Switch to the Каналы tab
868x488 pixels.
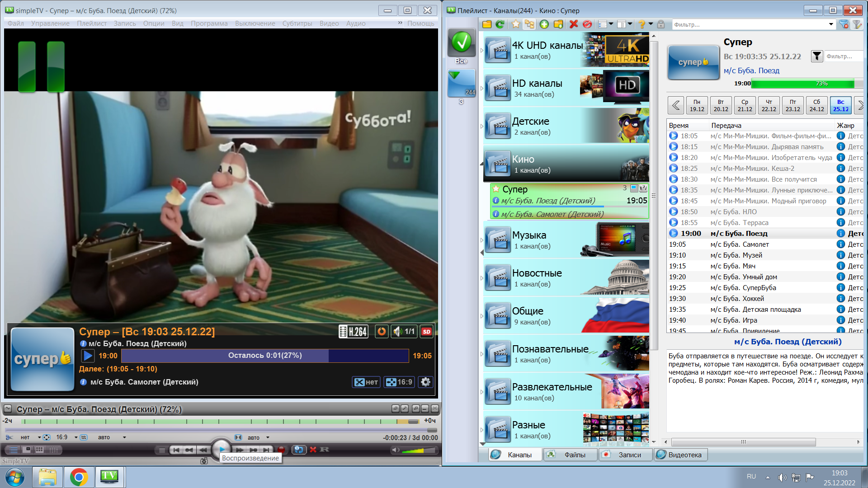tap(515, 455)
